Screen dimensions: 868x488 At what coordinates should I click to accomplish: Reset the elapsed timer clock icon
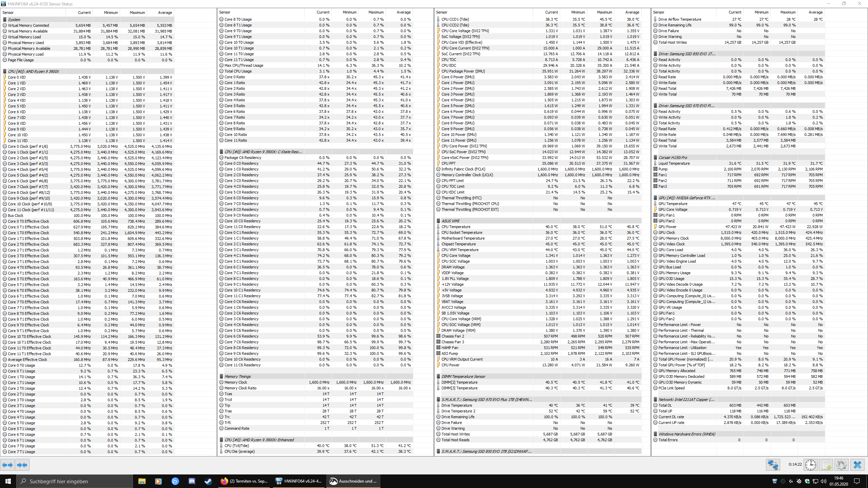coord(811,465)
